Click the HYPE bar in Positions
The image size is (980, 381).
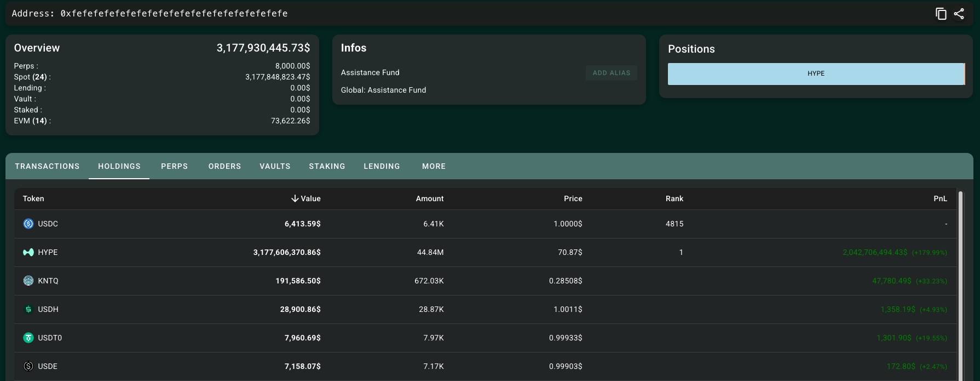(x=816, y=73)
